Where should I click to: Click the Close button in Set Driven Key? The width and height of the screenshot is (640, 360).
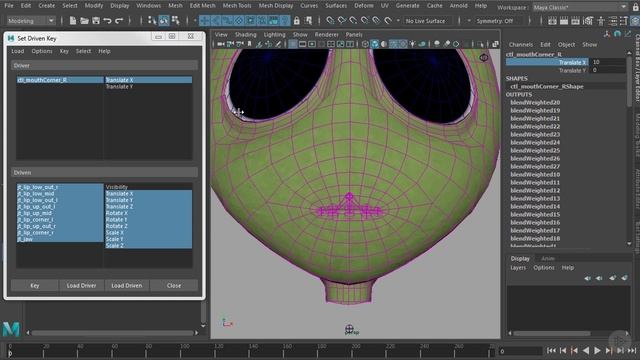pos(174,285)
